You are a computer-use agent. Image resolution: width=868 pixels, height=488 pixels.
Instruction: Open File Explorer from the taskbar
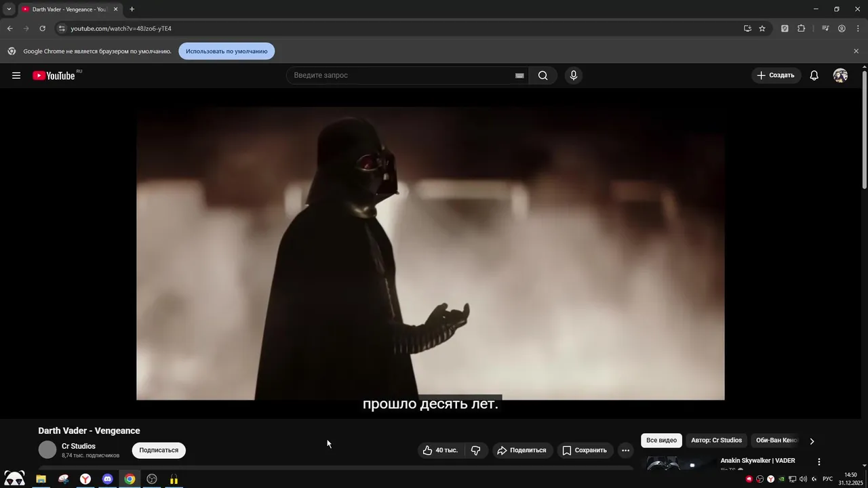41,479
